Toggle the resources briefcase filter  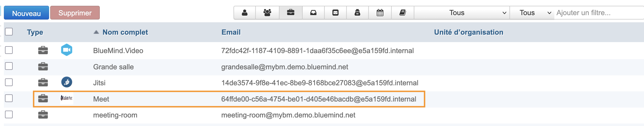click(291, 13)
